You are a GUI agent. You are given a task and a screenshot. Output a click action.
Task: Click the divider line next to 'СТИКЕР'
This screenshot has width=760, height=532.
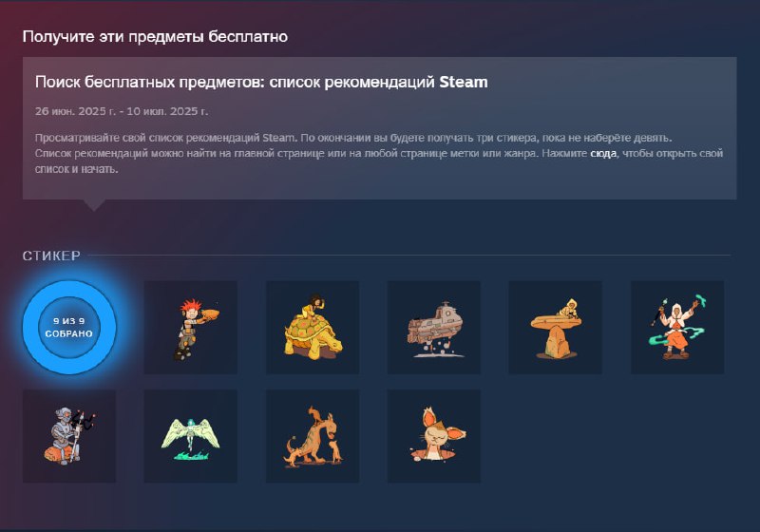[409, 255]
